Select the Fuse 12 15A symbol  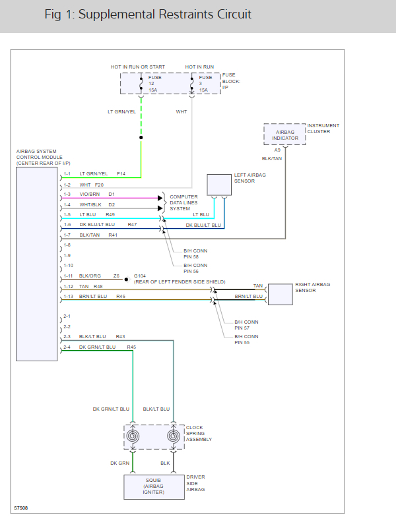[141, 84]
